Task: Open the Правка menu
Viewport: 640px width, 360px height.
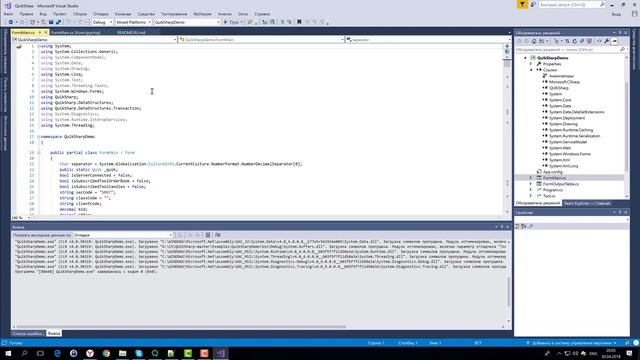Action: coord(26,14)
